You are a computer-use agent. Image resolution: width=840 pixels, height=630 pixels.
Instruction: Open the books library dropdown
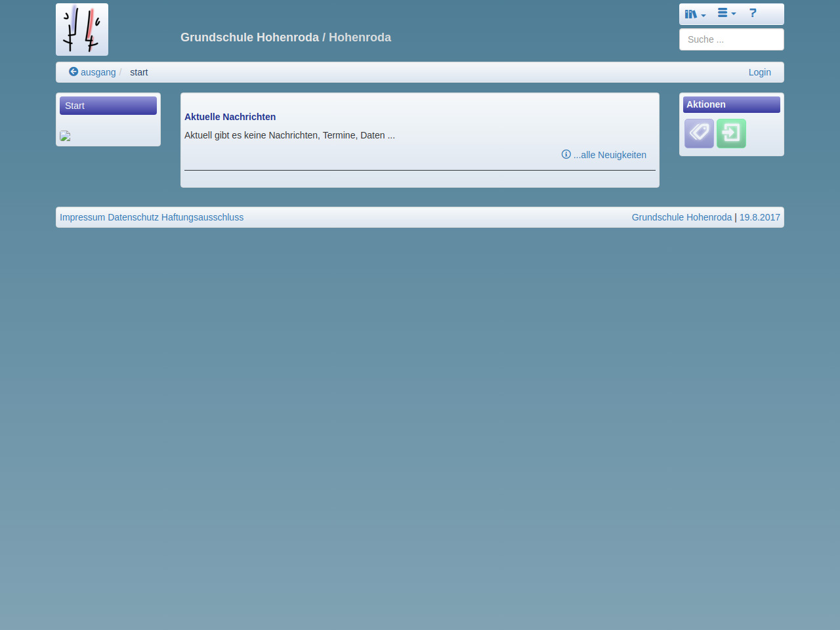coord(695,14)
